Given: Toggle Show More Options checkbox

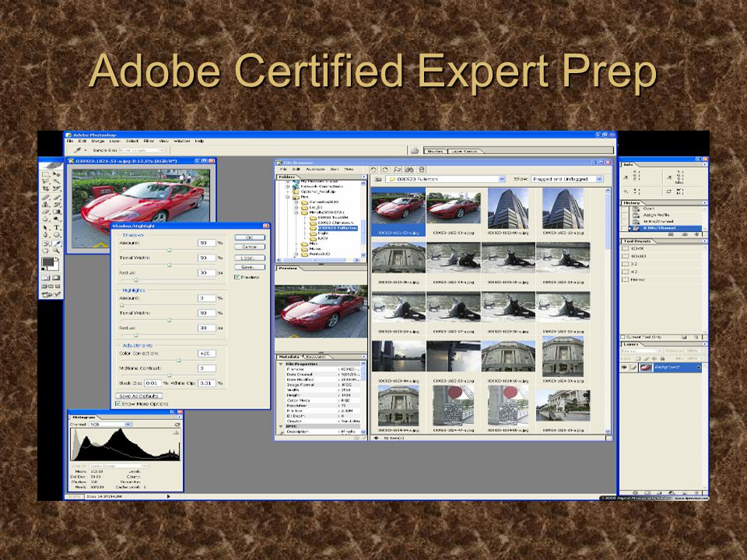Looking at the screenshot, I should point(117,404).
